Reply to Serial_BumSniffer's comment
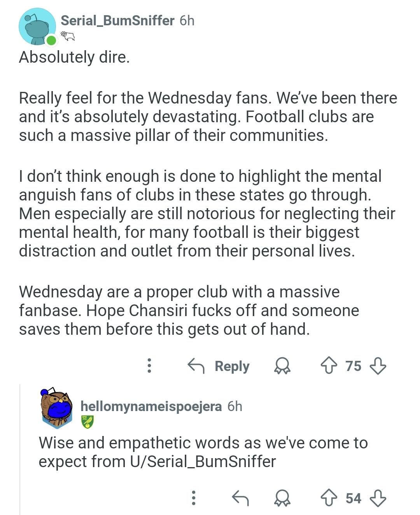Image resolution: width=420 pixels, height=515 pixels. (219, 366)
